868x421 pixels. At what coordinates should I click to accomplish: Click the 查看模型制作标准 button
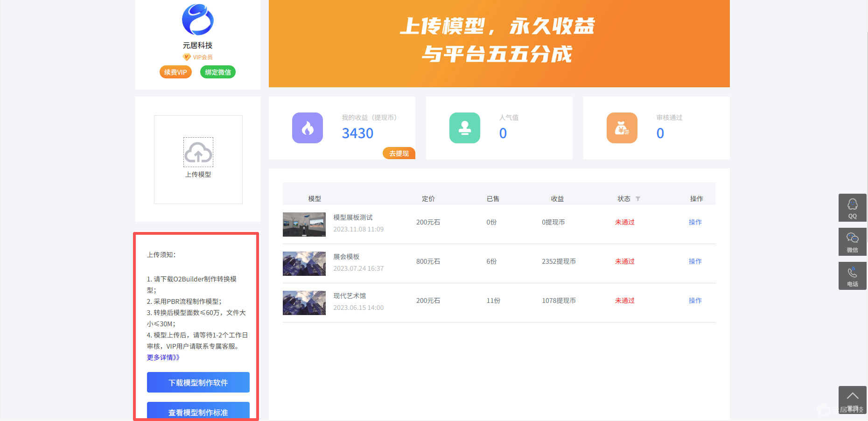click(198, 410)
